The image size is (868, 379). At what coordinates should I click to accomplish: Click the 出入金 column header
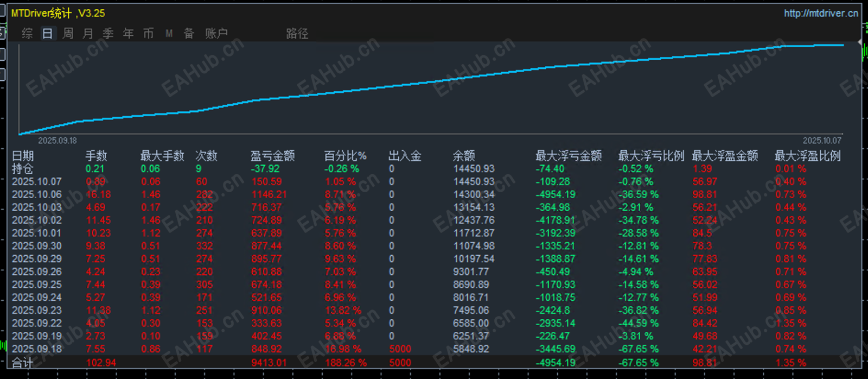(x=405, y=156)
